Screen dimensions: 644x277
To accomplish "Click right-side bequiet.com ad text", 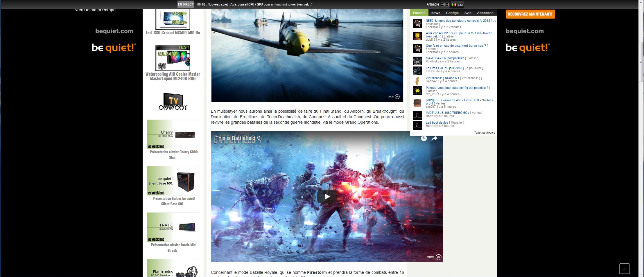I will click(525, 31).
